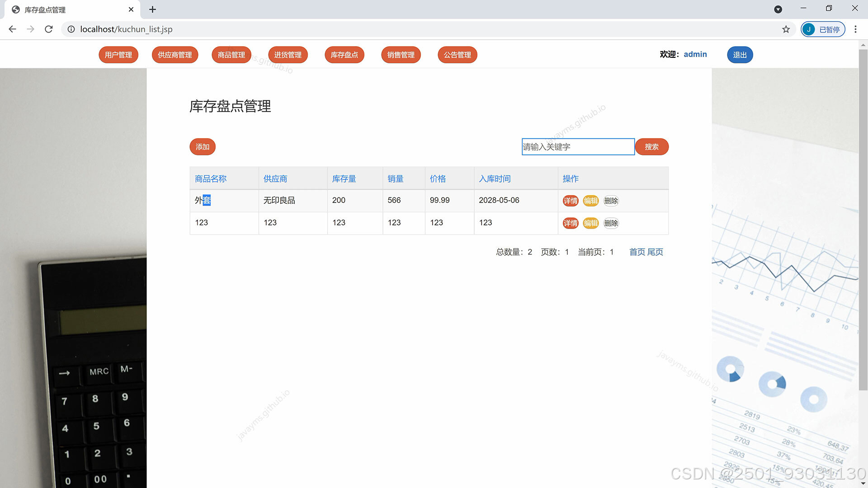Open 用户管理 in the navigation bar
This screenshot has width=868, height=488.
pos(118,55)
